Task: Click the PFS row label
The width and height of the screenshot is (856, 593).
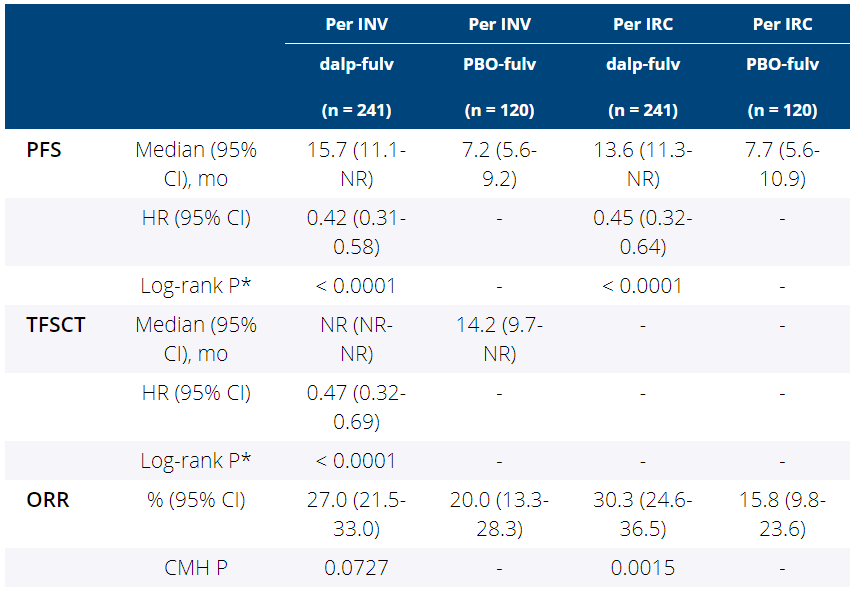Action: tap(43, 151)
